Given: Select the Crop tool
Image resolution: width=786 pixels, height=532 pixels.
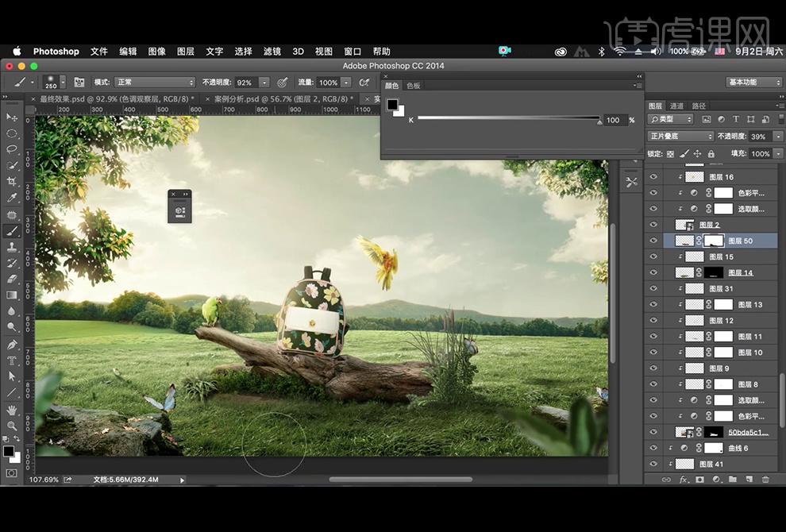Looking at the screenshot, I should point(12,182).
